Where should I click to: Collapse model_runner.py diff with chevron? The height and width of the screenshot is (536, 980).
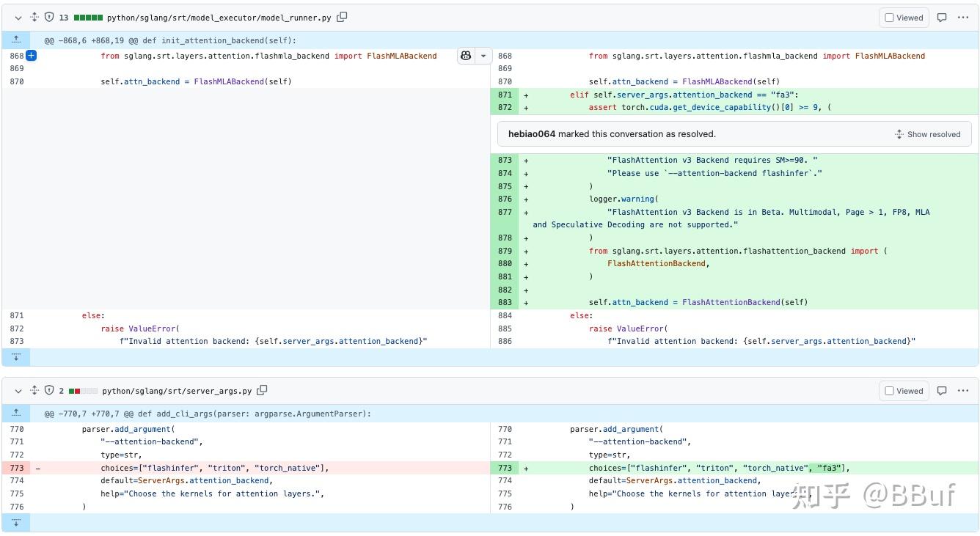click(x=18, y=18)
